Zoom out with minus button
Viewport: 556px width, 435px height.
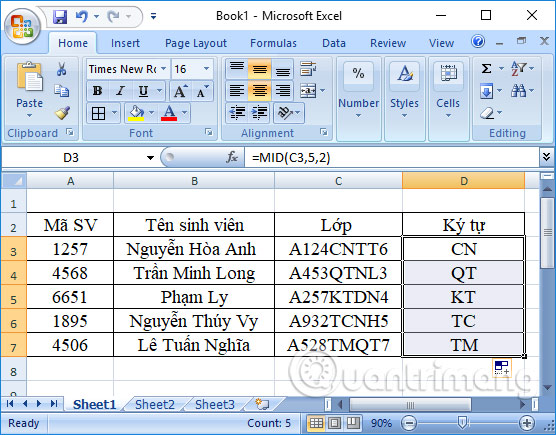pyautogui.click(x=409, y=423)
